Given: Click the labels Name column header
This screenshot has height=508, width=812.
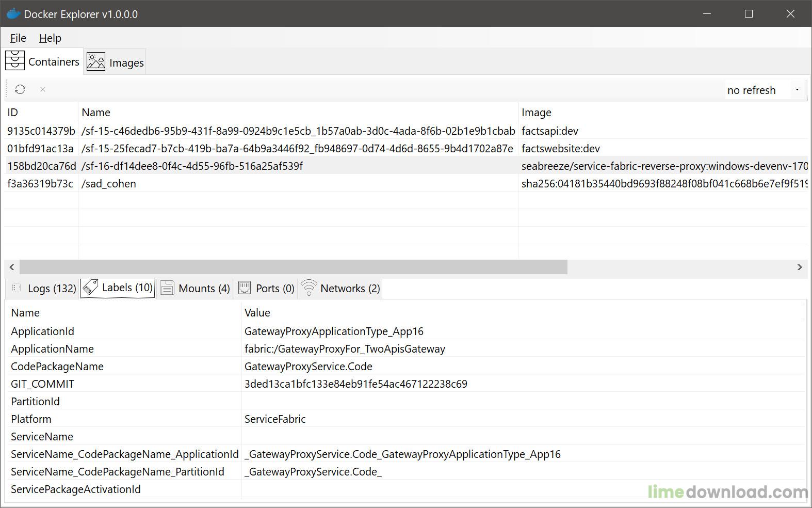Looking at the screenshot, I should pos(124,312).
